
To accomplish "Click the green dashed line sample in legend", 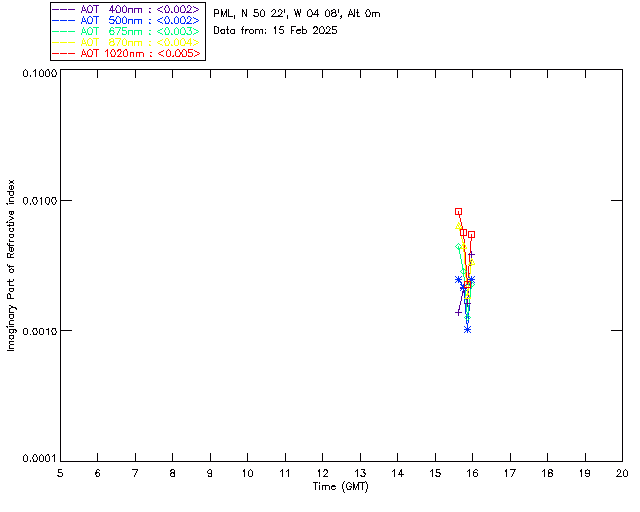I will point(64,31).
